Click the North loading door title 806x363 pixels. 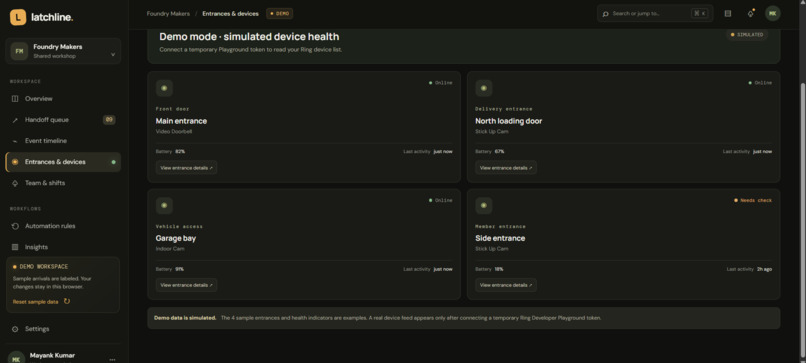click(508, 121)
